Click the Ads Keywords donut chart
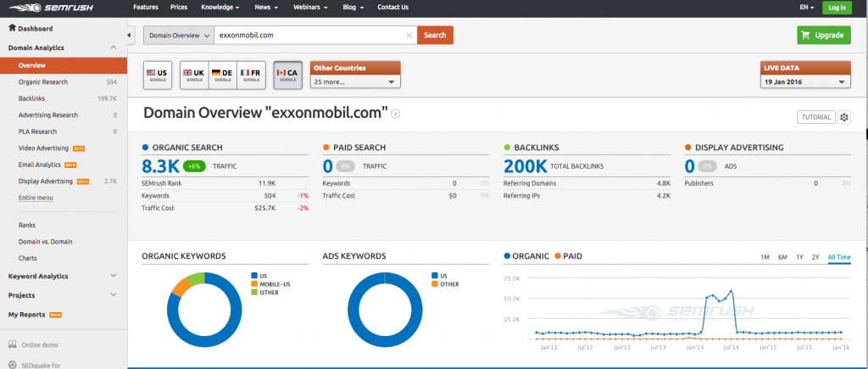This screenshot has width=868, height=369. [x=386, y=310]
